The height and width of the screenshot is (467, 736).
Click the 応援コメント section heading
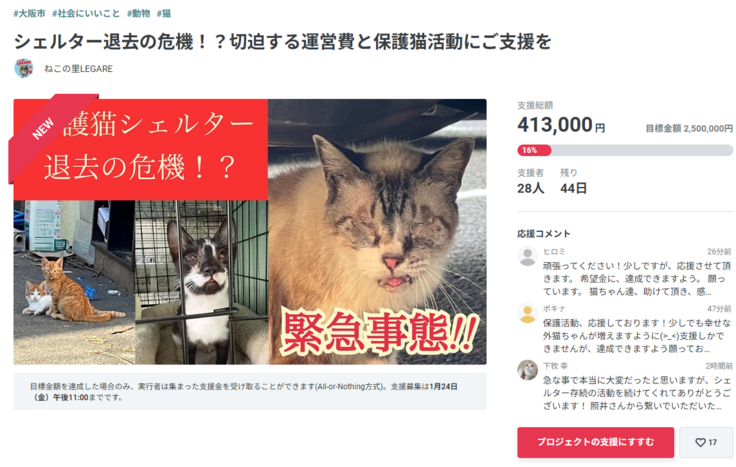click(544, 234)
